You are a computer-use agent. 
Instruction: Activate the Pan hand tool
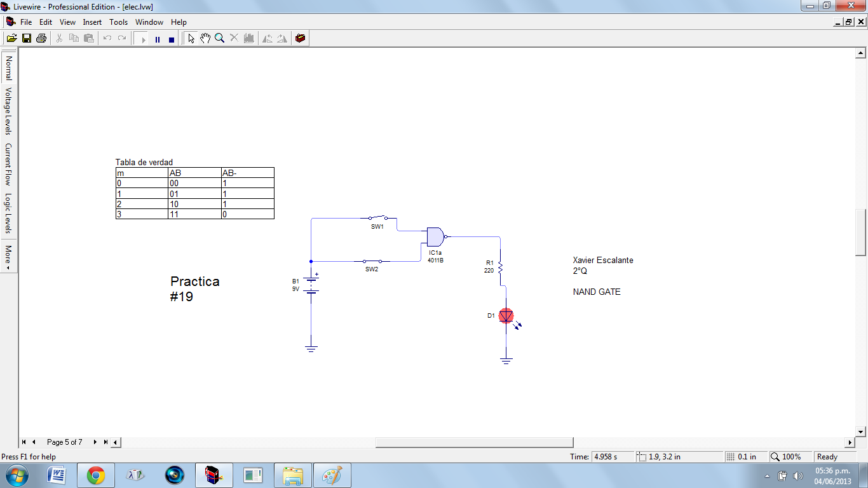pyautogui.click(x=205, y=37)
